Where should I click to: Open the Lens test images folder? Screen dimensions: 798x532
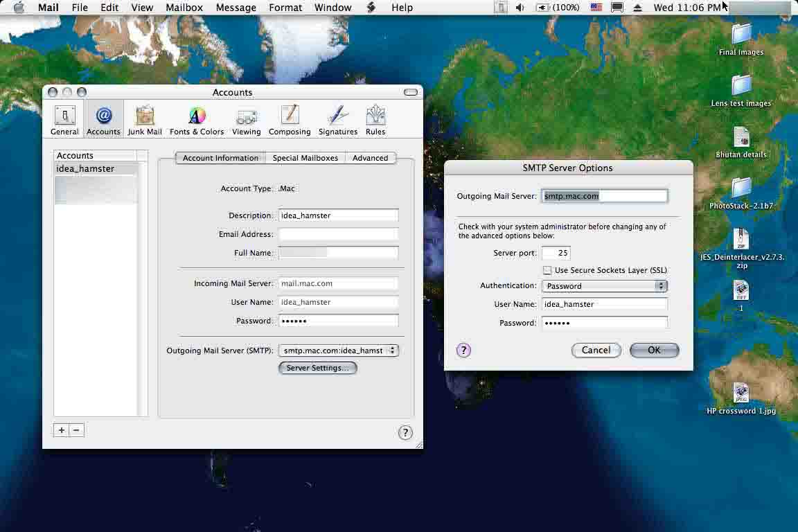coord(741,91)
